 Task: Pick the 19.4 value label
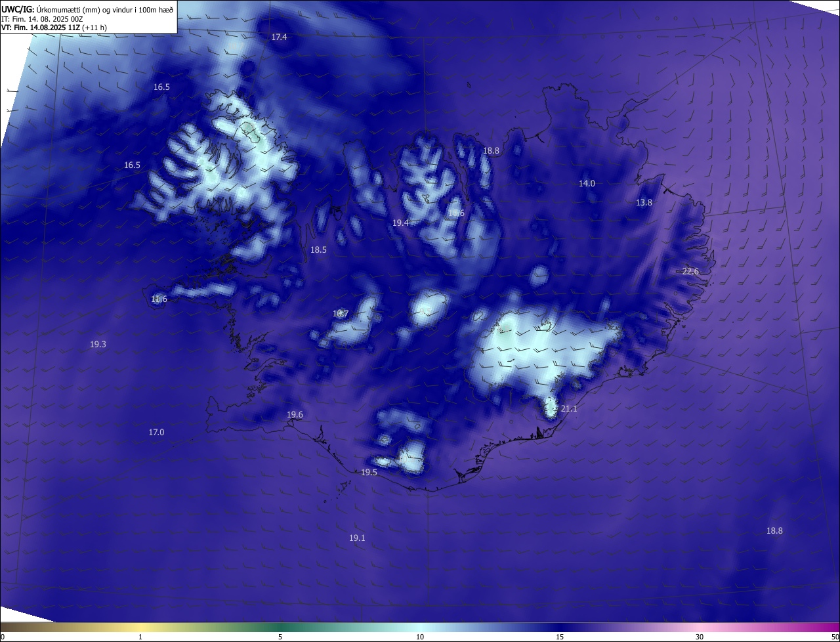click(x=400, y=223)
